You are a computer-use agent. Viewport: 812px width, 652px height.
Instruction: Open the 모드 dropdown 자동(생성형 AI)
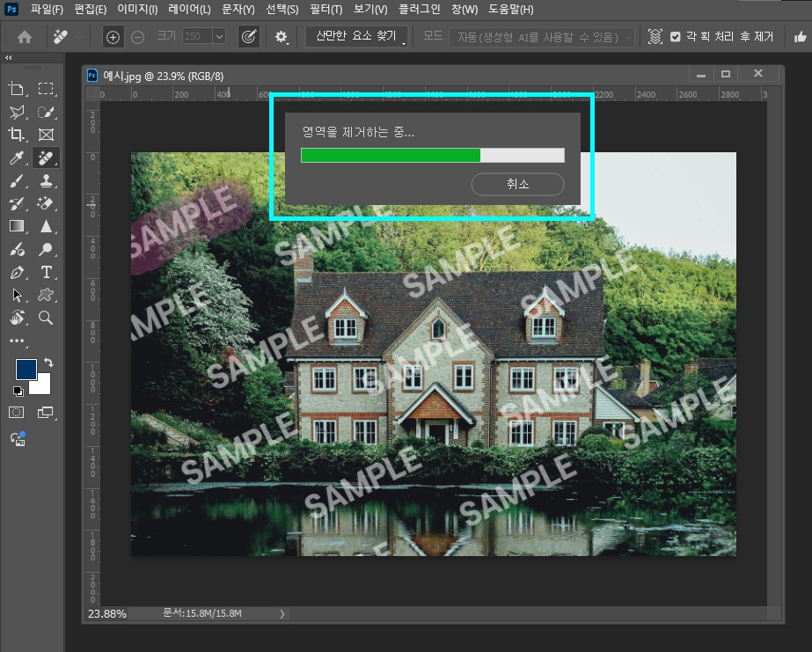542,37
